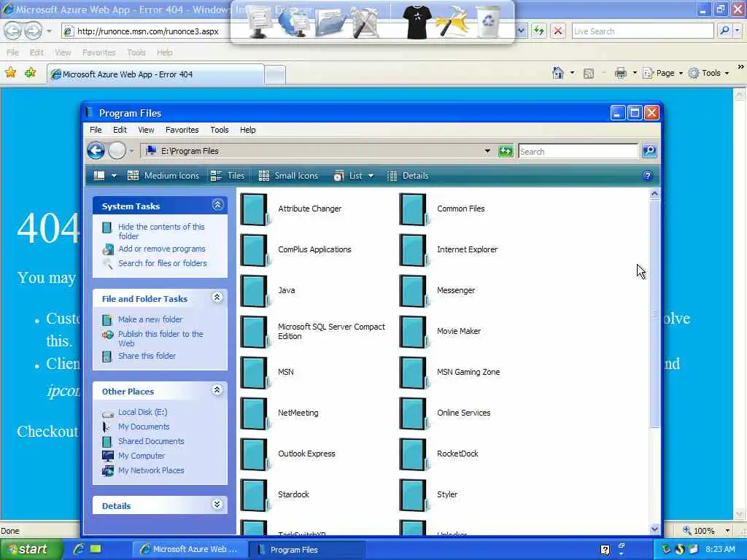Open the layout pane dropdown arrow in view toolbar
The height and width of the screenshot is (560, 747).
pyautogui.click(x=114, y=176)
